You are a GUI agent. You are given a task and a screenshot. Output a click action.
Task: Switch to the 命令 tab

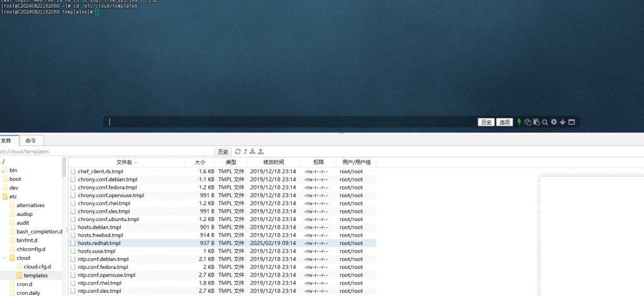31,140
